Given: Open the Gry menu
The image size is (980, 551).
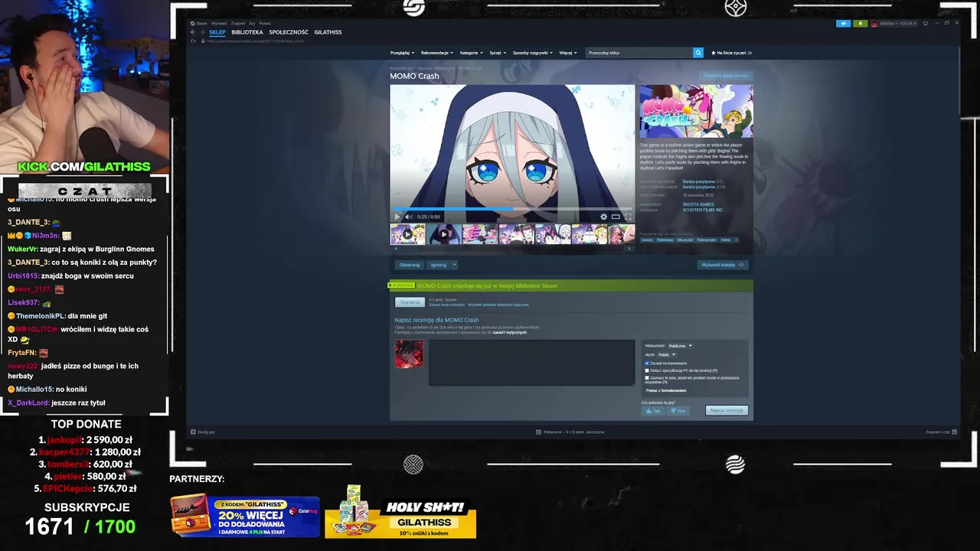Looking at the screenshot, I should [x=252, y=23].
